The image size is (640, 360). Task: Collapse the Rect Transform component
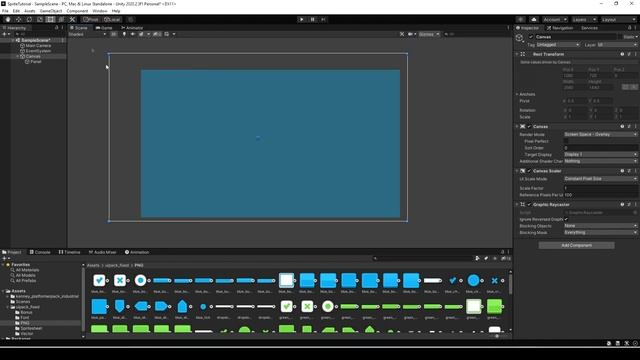pyautogui.click(x=517, y=54)
